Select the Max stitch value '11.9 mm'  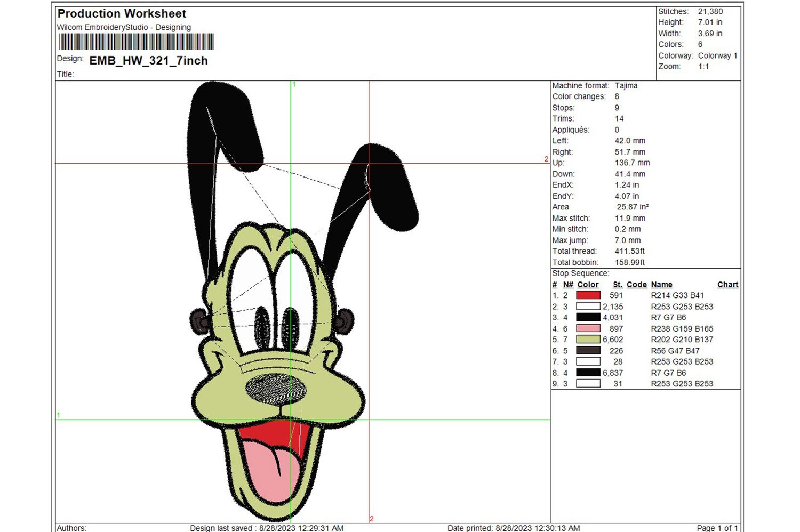tap(630, 218)
